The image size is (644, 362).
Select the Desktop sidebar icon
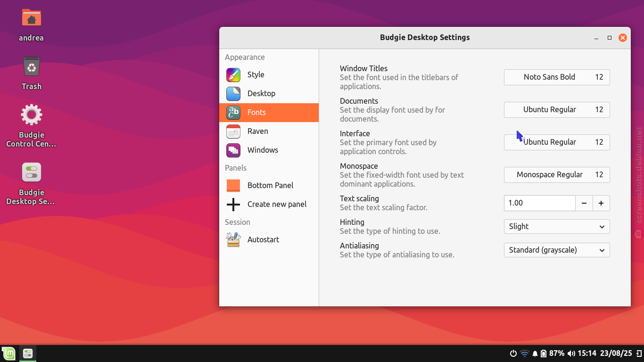pos(233,94)
